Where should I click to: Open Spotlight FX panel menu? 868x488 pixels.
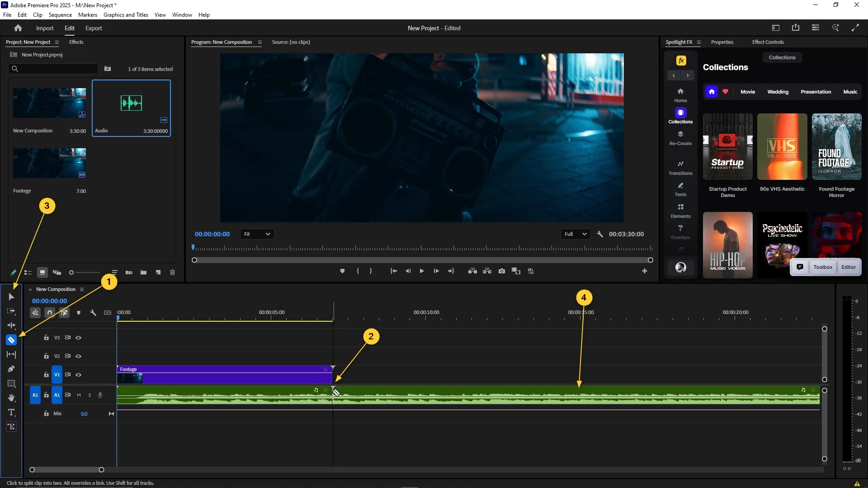(698, 42)
